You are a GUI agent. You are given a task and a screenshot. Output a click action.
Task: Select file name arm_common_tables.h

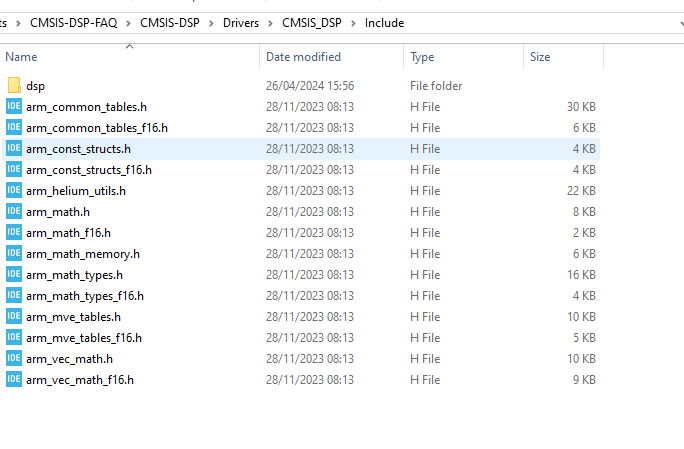point(86,107)
